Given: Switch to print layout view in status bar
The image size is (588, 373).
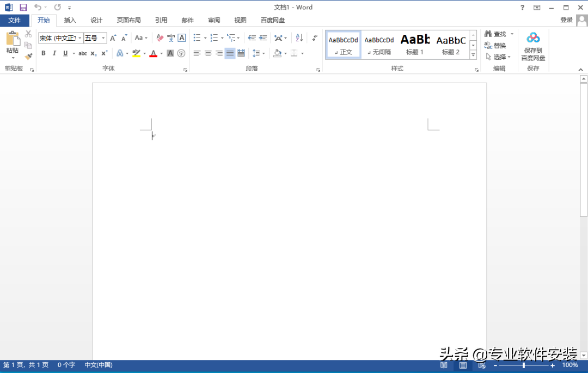Looking at the screenshot, I should pyautogui.click(x=463, y=365).
